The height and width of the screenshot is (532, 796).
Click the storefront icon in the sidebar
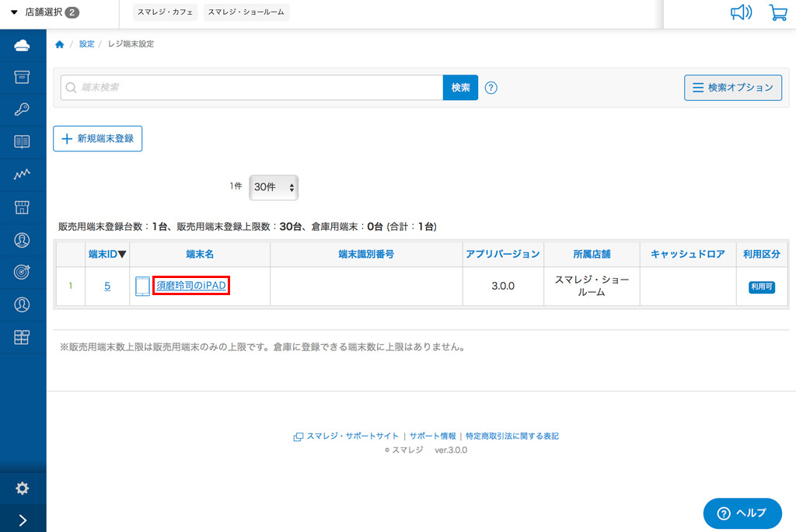tap(23, 207)
